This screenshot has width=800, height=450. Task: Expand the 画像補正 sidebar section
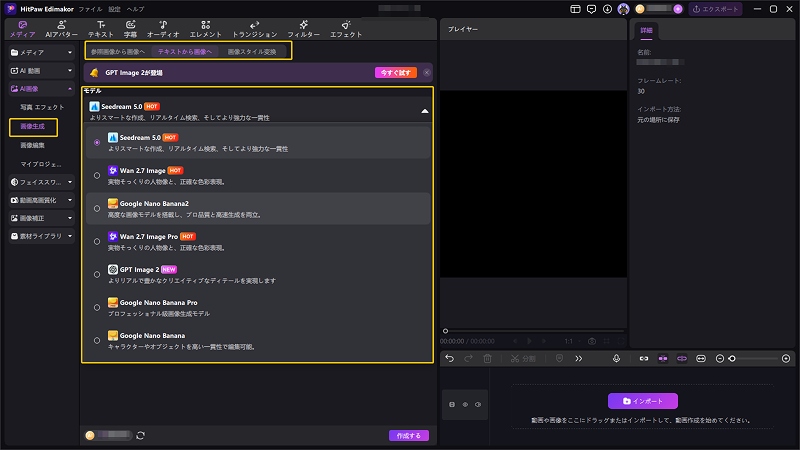tap(41, 218)
